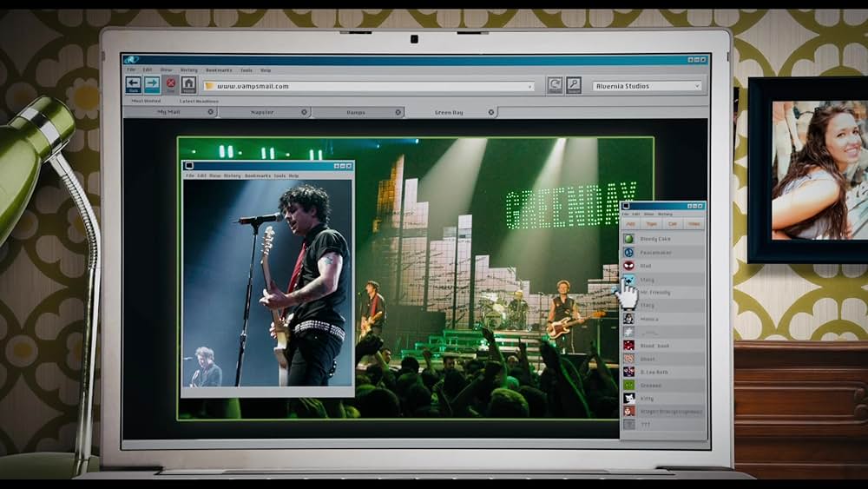Select the Peacemaker contact avatar

tap(628, 252)
